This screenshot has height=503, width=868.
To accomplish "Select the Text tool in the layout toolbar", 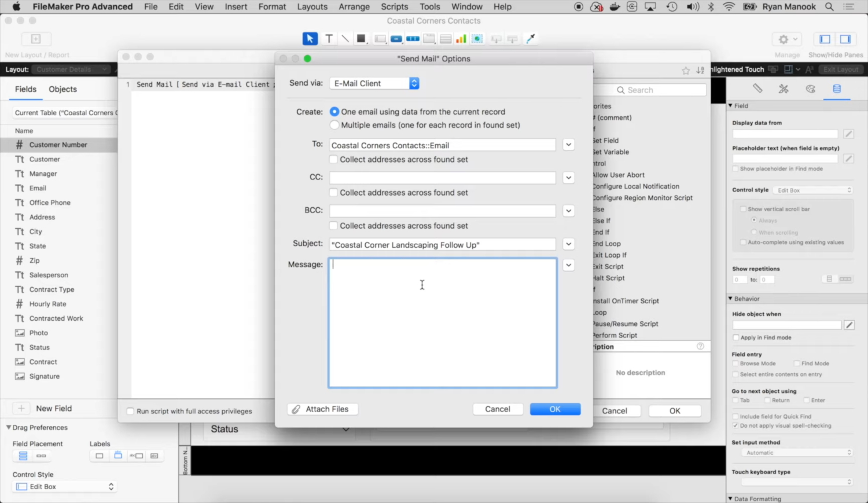I will 329,38.
